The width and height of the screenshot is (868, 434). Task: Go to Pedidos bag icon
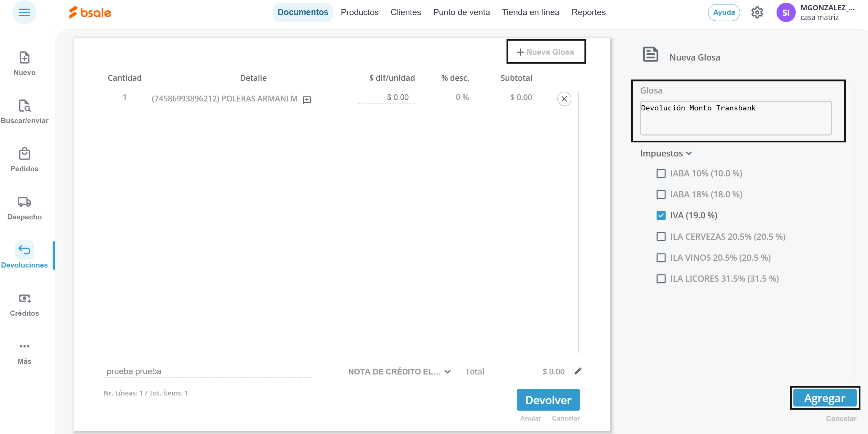[x=24, y=154]
